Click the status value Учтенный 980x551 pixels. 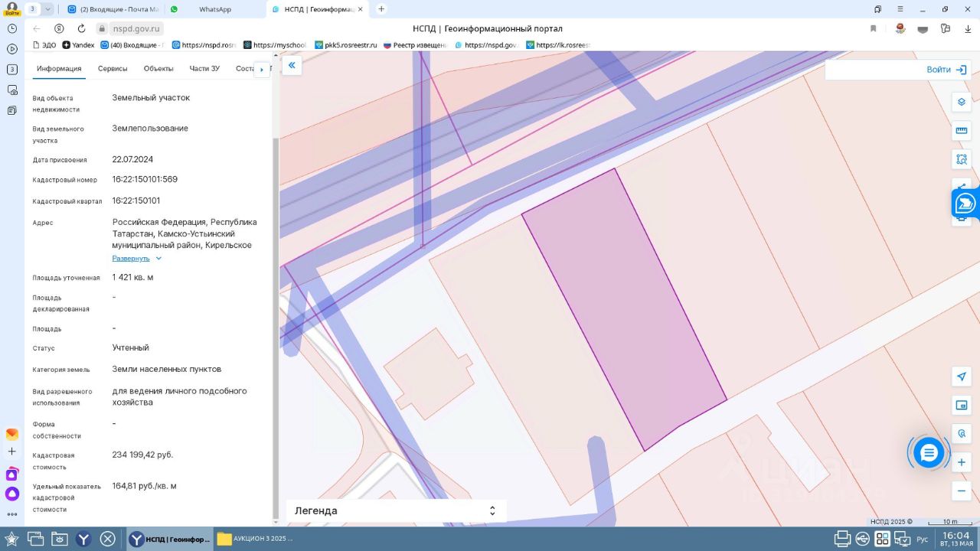coord(130,347)
